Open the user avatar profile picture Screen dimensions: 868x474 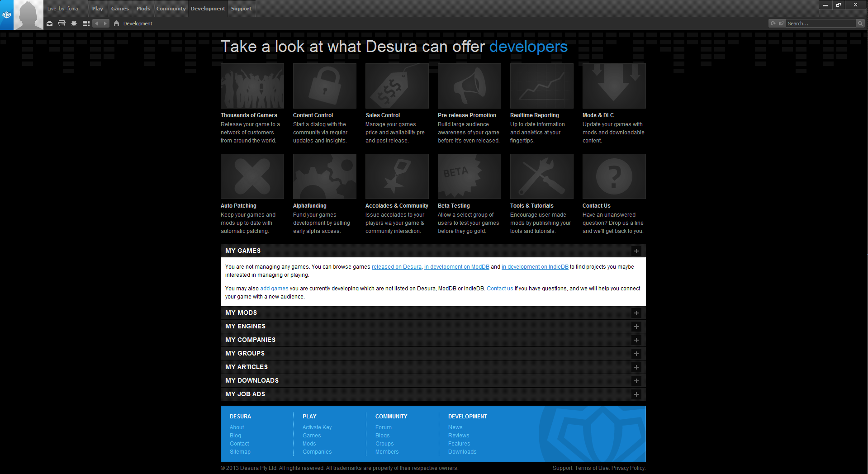tap(28, 15)
